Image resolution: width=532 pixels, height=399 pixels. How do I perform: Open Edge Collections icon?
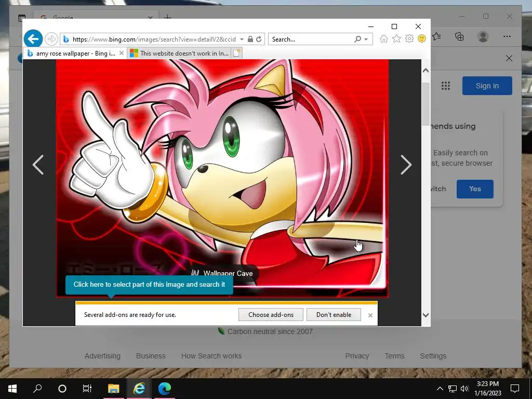point(459,36)
